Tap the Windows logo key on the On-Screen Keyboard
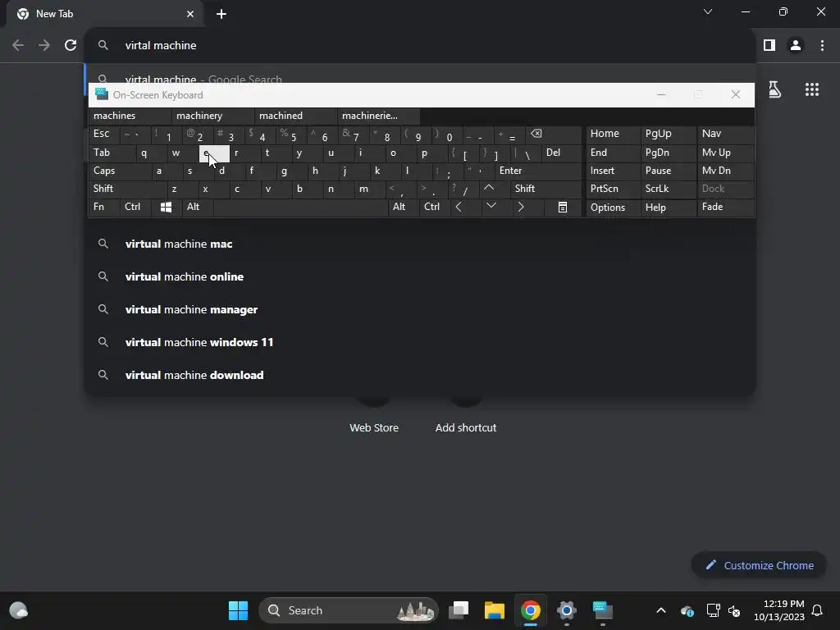This screenshot has height=630, width=840. click(166, 208)
